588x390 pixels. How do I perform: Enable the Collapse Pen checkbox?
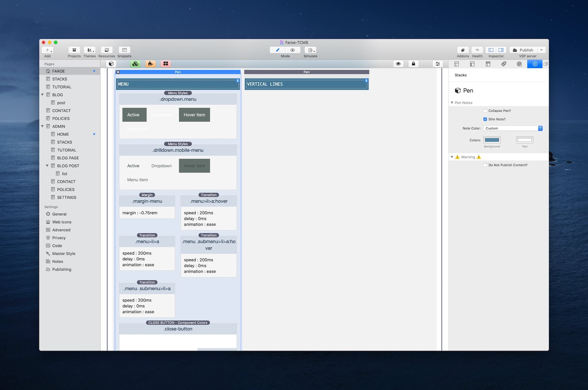[x=485, y=111]
